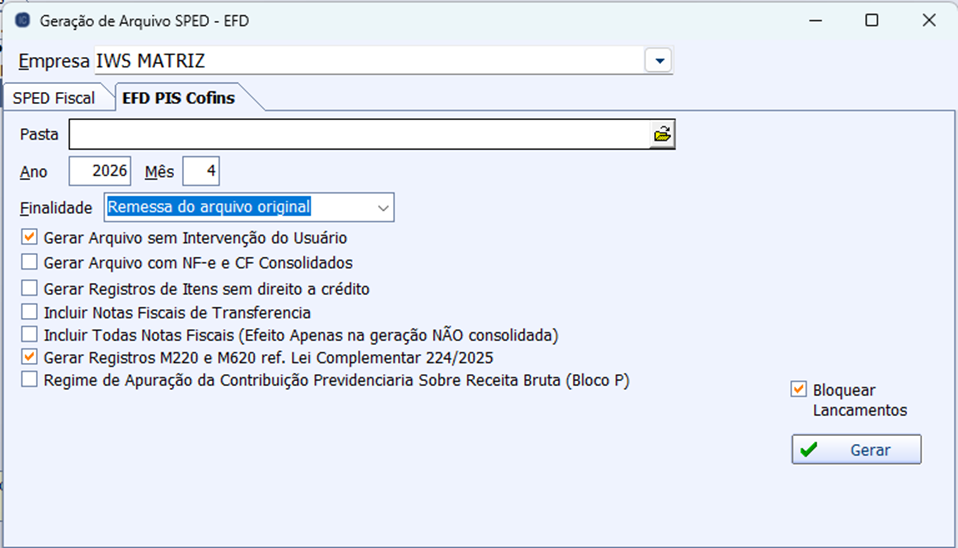Check the Regime de Apuração Bloco P option
The image size is (958, 548).
29,380
